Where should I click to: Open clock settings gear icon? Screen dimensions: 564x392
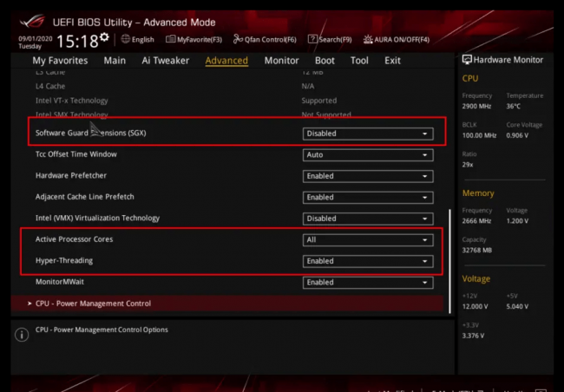104,37
